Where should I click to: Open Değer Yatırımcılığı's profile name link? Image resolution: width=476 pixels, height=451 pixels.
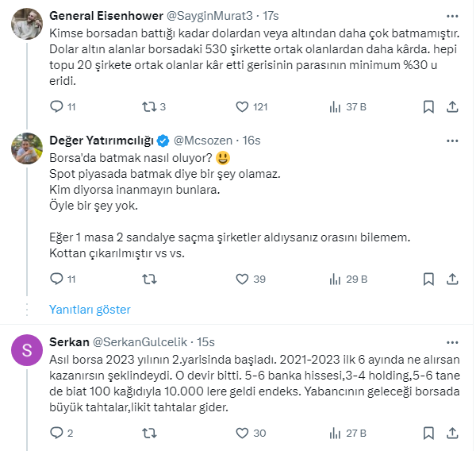101,141
